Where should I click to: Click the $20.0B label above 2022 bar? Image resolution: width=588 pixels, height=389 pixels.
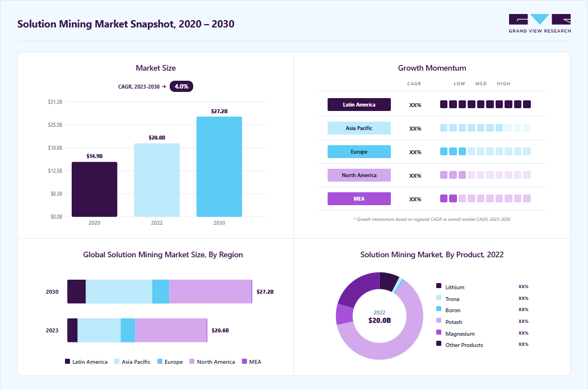click(x=157, y=138)
